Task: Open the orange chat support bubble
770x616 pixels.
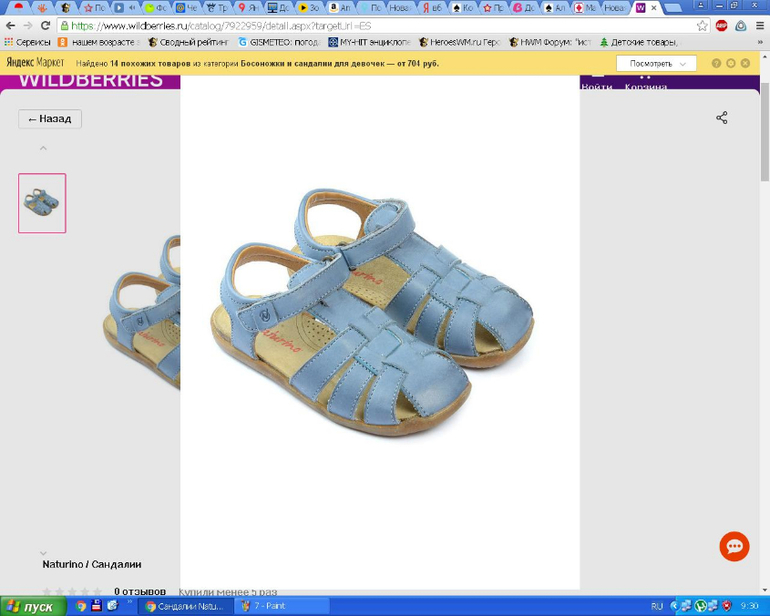Action: [x=734, y=546]
